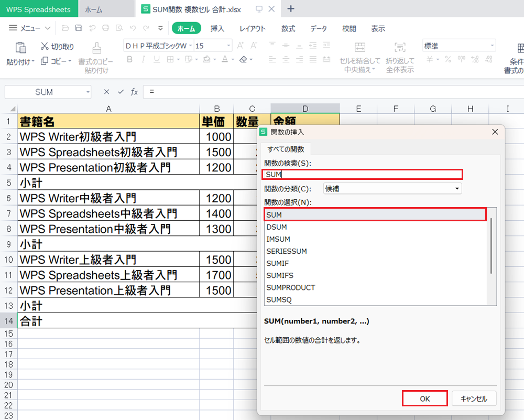Image resolution: width=524 pixels, height=420 pixels.
Task: Click the Increase decimal places icon
Action: 475,60
